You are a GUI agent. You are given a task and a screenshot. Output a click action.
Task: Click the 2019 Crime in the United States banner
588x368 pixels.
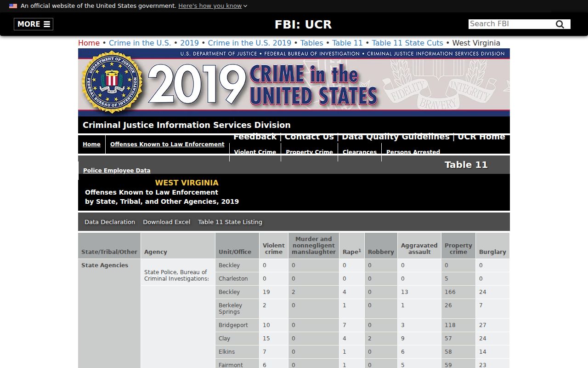coord(294,82)
